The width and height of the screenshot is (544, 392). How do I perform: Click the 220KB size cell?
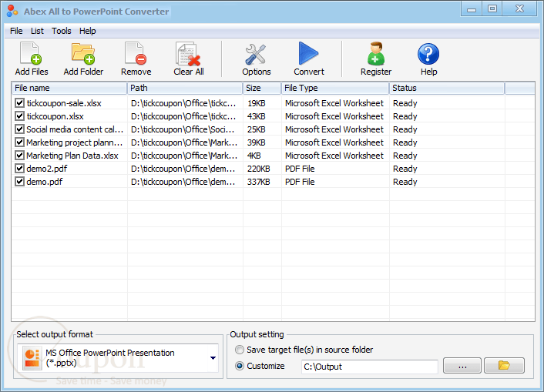coord(258,169)
